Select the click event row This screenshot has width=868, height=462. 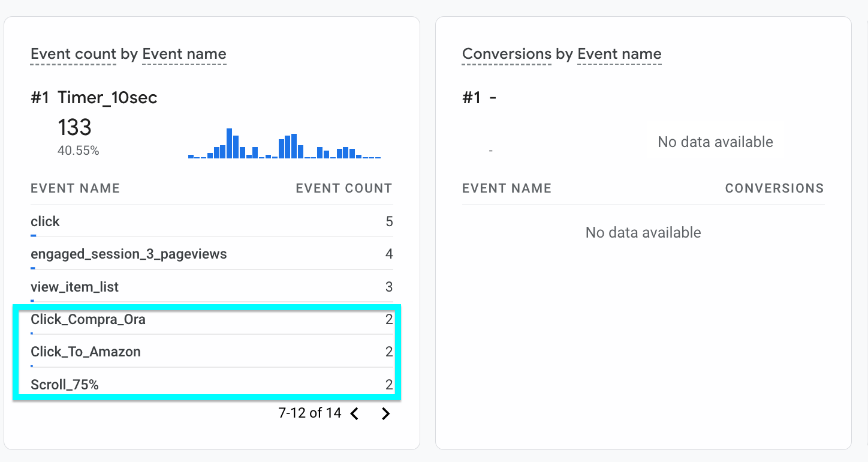(x=212, y=221)
